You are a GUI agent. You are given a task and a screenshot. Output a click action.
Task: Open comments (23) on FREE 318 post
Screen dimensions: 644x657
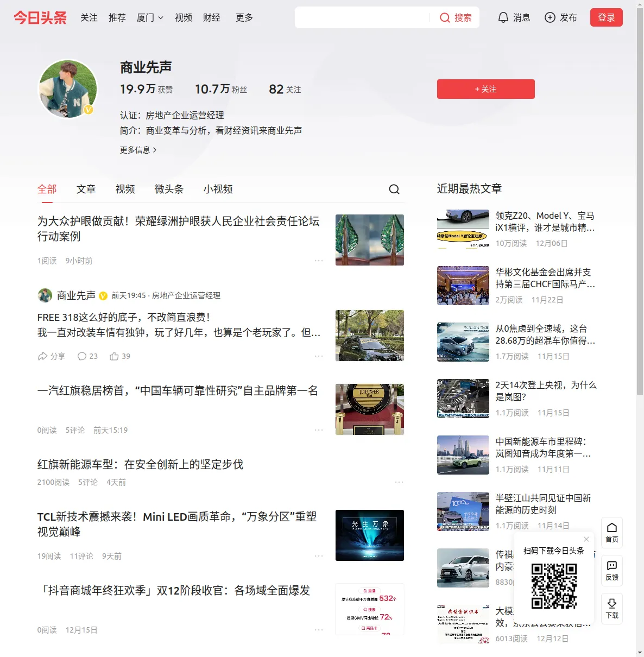coord(87,356)
